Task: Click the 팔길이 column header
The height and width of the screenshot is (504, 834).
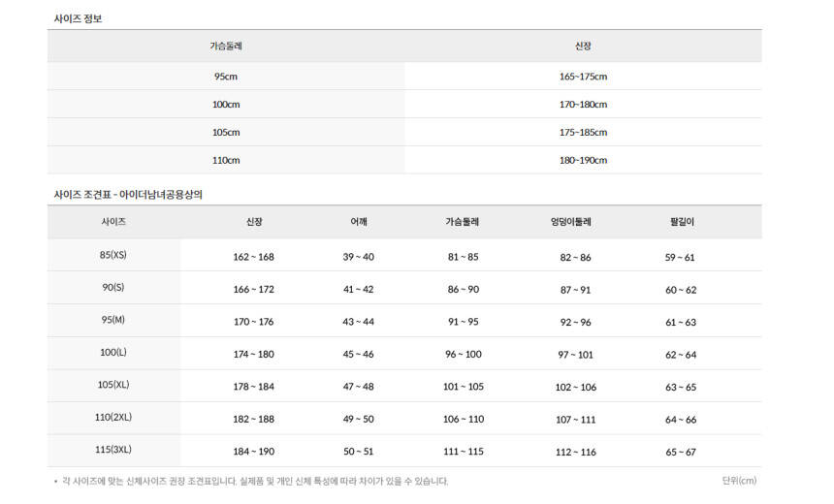Action: point(682,222)
